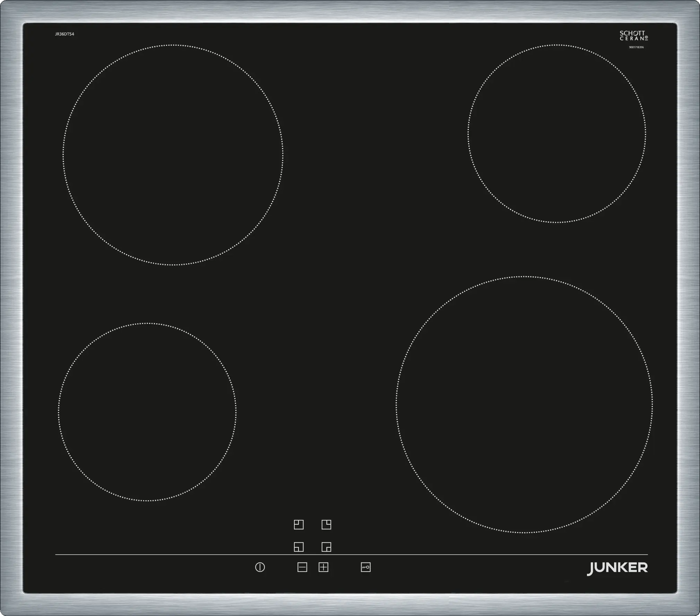Select the rear-right zone selector icon
This screenshot has width=700, height=616.
[326, 525]
